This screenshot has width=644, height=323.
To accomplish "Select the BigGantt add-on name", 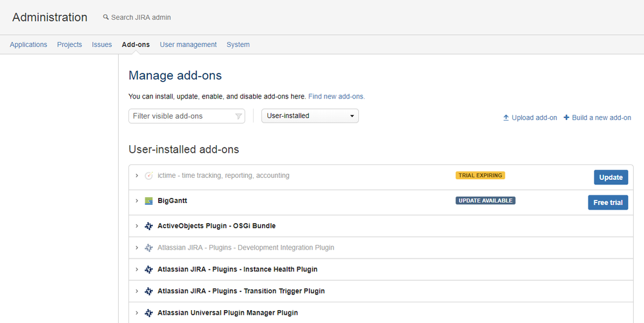I will (x=172, y=201).
